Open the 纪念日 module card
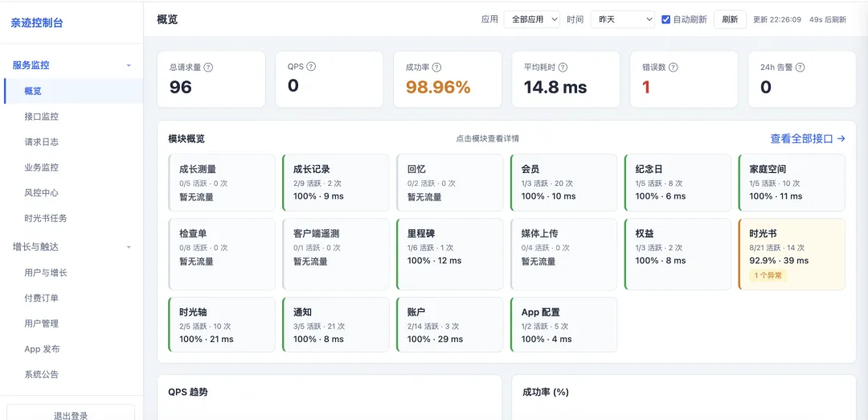This screenshot has height=420, width=868. [x=678, y=183]
